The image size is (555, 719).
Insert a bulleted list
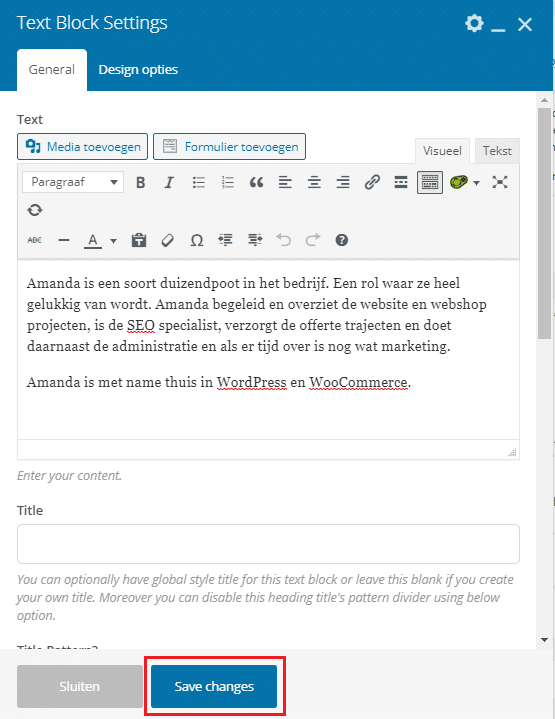198,183
